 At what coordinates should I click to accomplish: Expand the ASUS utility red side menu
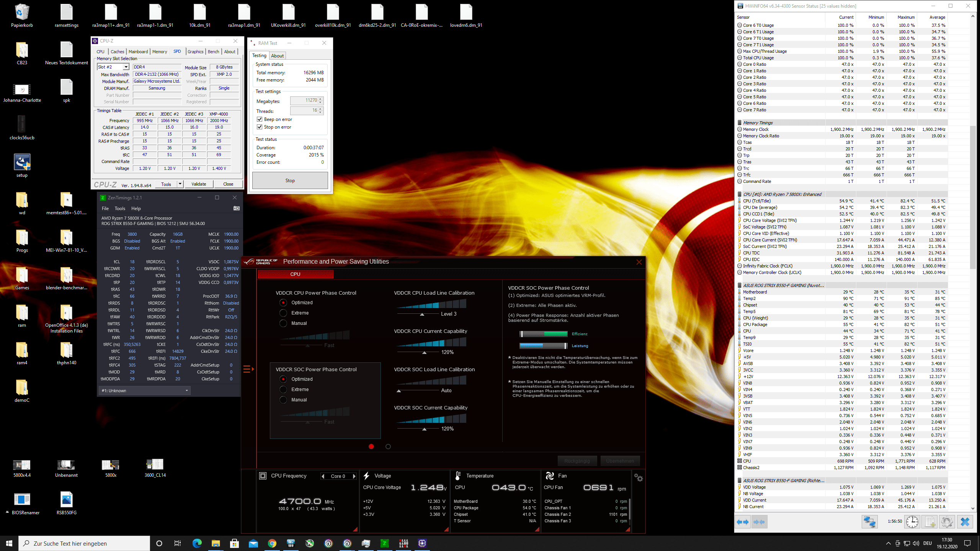248,369
